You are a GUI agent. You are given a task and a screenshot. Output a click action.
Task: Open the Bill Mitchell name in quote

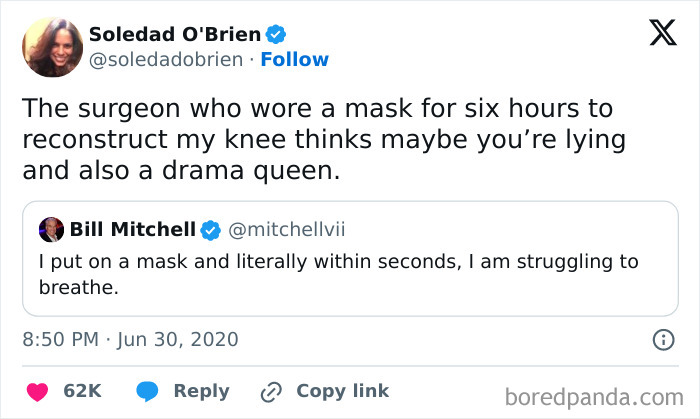pos(132,230)
